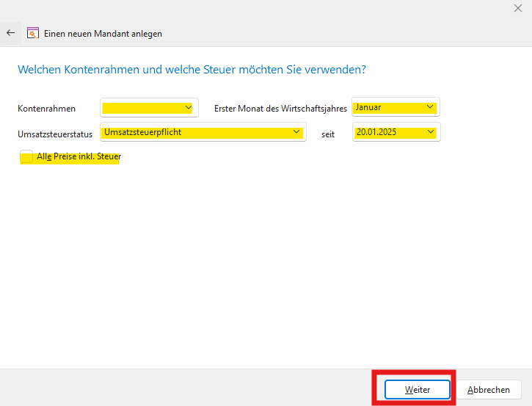Click the 'Einen neuen Mandant anlegen' title text
The image size is (532, 406).
pyautogui.click(x=103, y=34)
